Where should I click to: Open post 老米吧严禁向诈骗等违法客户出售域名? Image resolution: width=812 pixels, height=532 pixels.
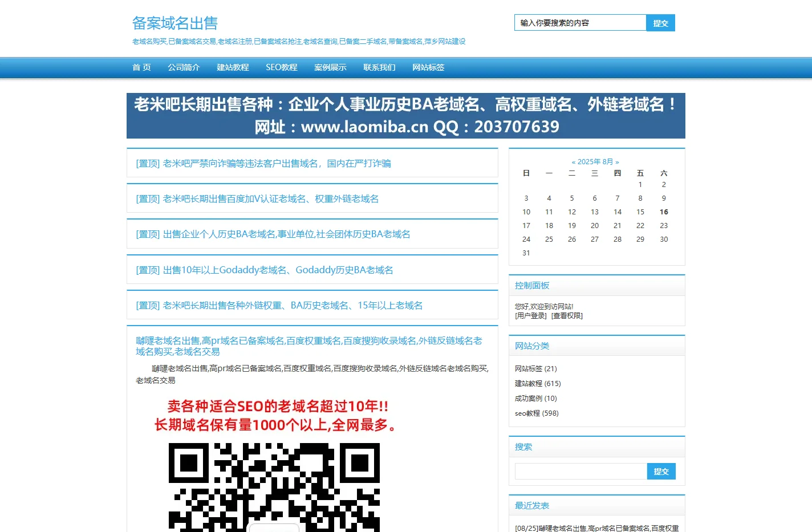pos(263,164)
